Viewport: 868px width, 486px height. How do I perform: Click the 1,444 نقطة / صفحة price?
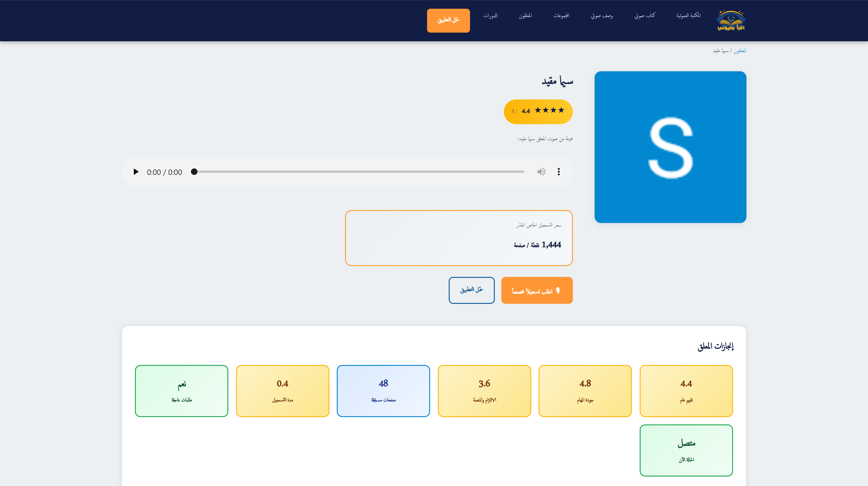pos(537,245)
